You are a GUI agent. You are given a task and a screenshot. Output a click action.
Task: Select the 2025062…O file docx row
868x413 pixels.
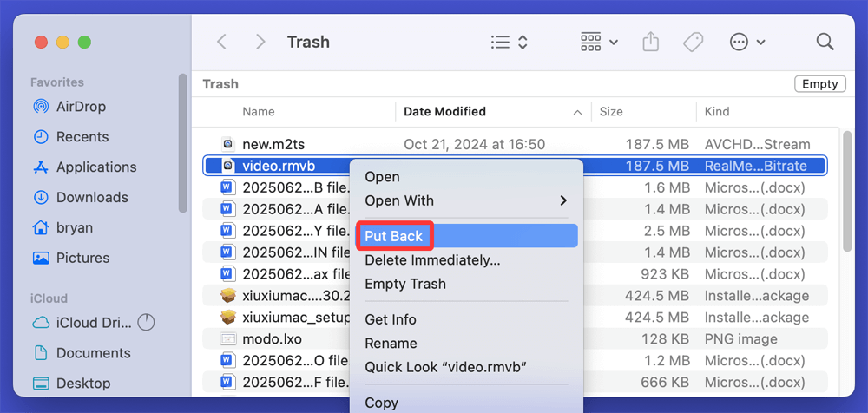click(x=515, y=360)
